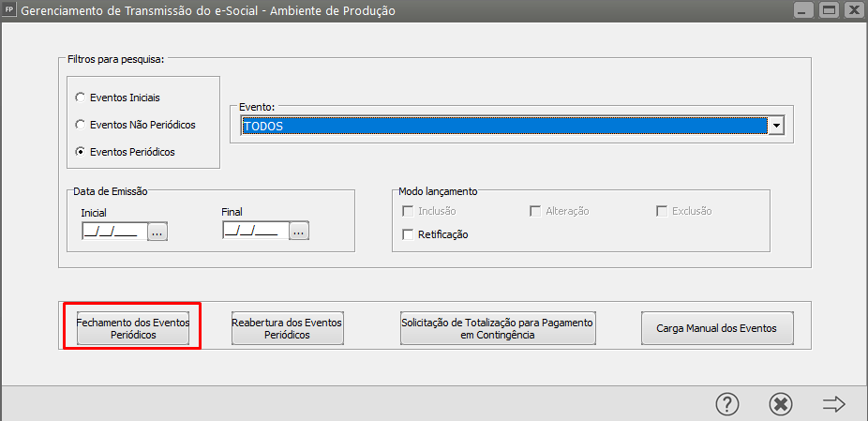Click Reabertura dos Eventos Periódicos button
Viewport: 868px width, 421px height.
[287, 328]
